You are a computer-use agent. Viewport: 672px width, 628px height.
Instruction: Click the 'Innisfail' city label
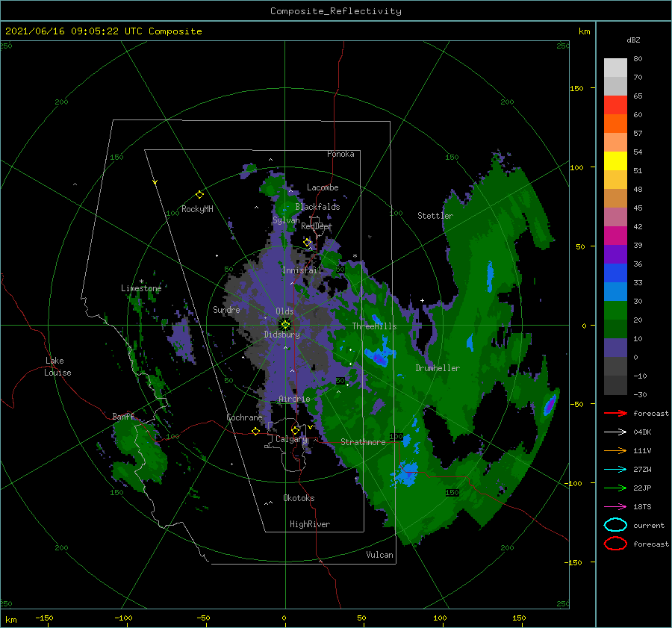(302, 270)
